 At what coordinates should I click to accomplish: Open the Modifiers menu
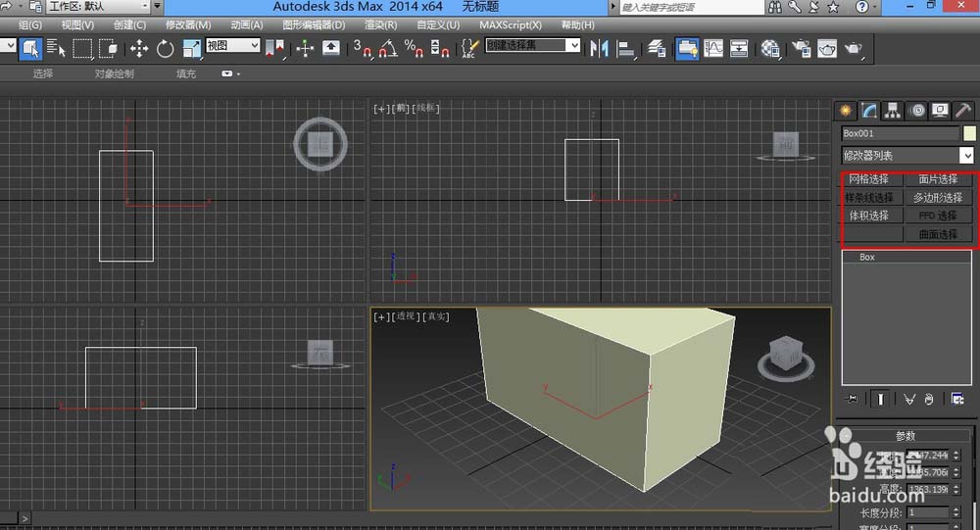point(188,25)
